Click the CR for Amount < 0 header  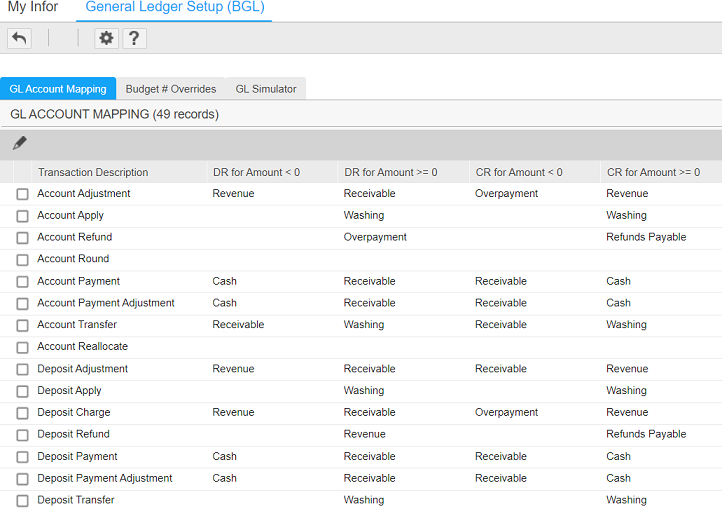pyautogui.click(x=518, y=172)
